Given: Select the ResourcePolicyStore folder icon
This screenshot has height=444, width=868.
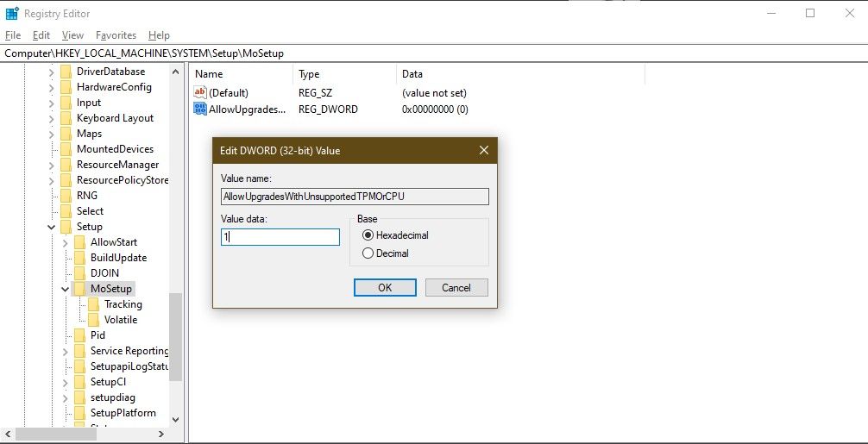Looking at the screenshot, I should 66,179.
